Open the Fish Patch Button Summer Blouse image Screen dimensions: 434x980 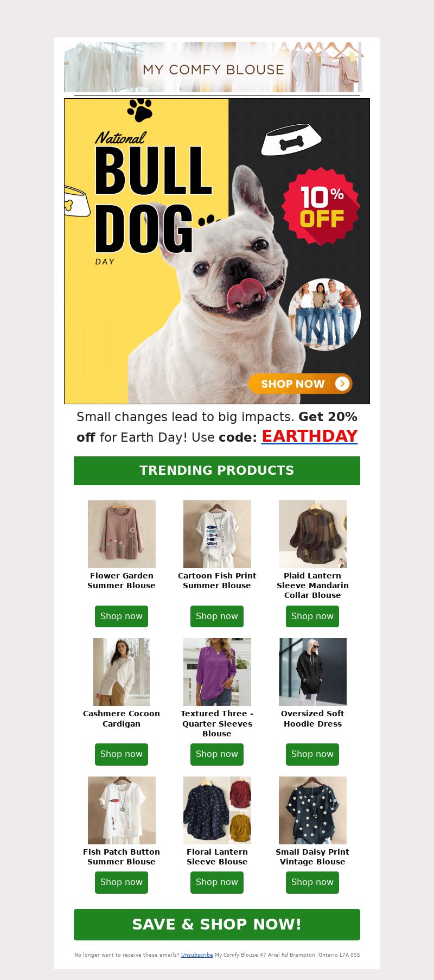coord(122,810)
